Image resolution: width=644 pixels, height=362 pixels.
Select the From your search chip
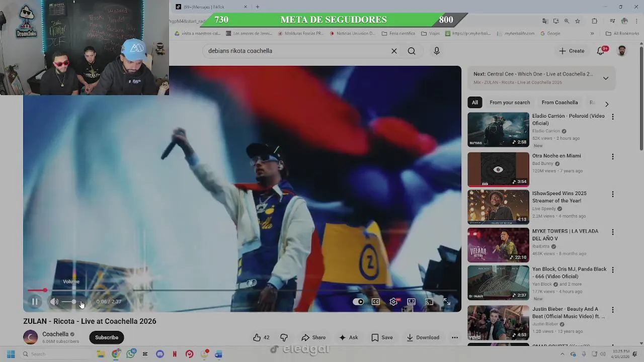tap(510, 103)
